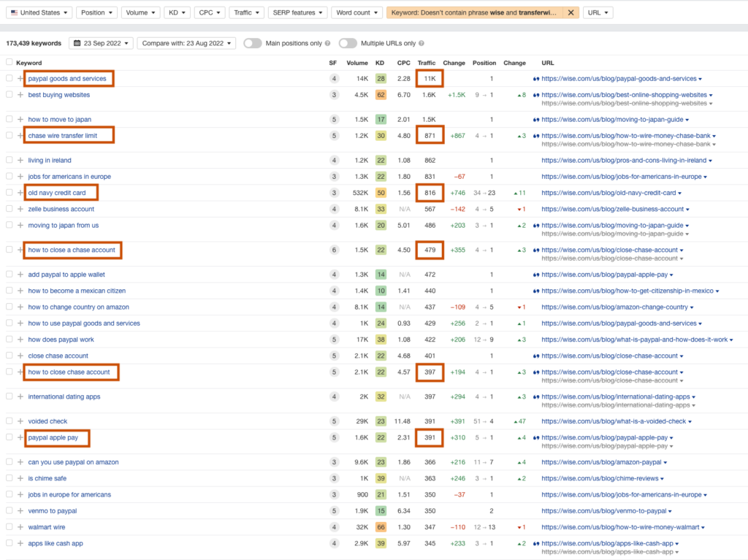Expand the 'venmo to paypal' row plus icon
Viewport: 748px width, 560px height.
[x=20, y=511]
